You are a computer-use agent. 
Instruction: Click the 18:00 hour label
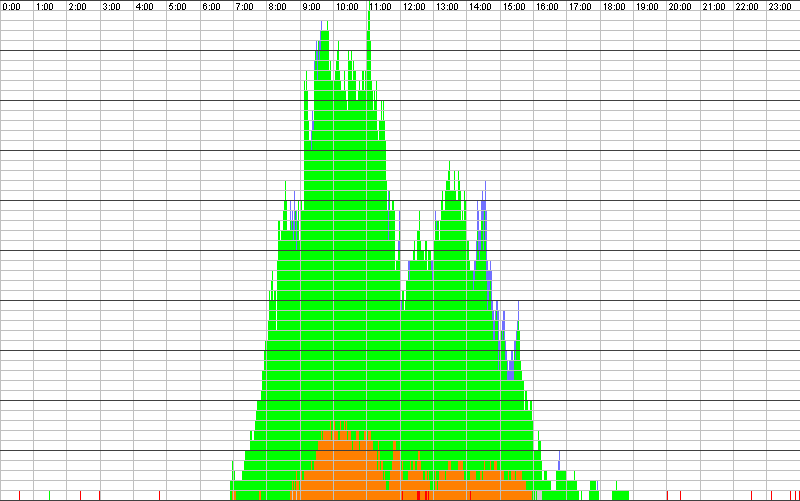pyautogui.click(x=614, y=7)
